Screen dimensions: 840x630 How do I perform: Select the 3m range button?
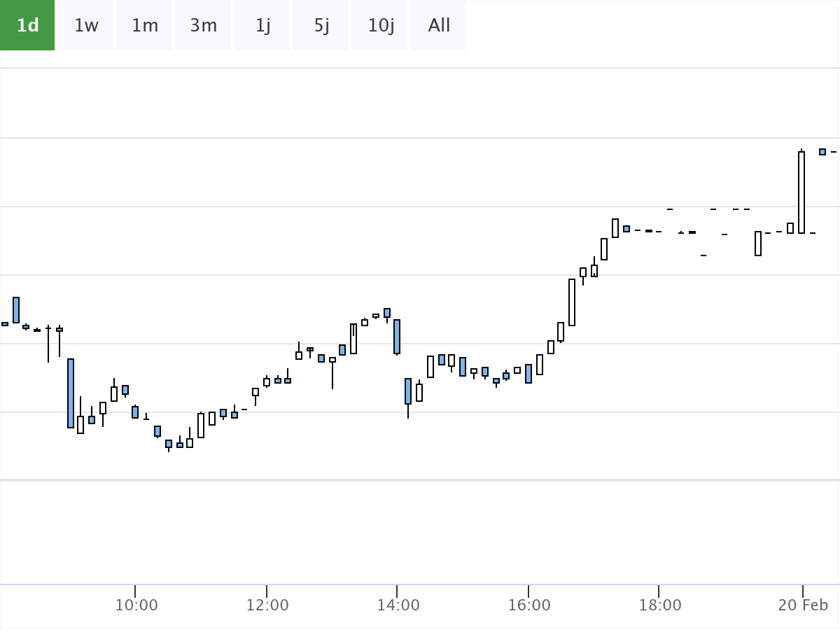point(202,25)
